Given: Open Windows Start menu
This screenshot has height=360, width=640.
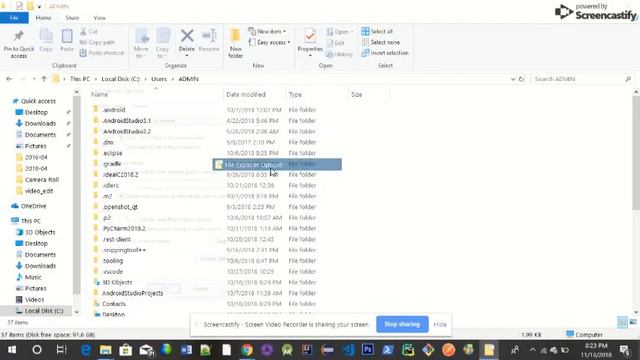Looking at the screenshot, I should 12,350.
